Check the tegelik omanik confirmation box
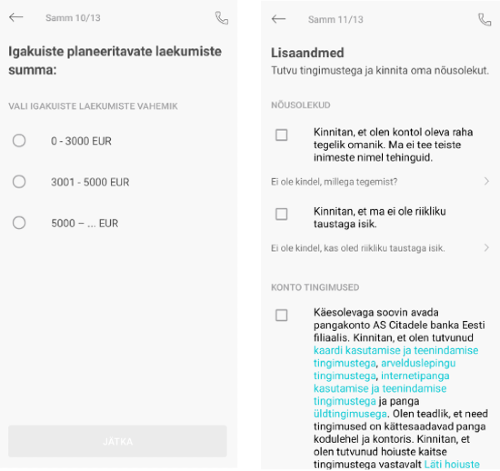Screen dimensions: 500x471 point(281,135)
